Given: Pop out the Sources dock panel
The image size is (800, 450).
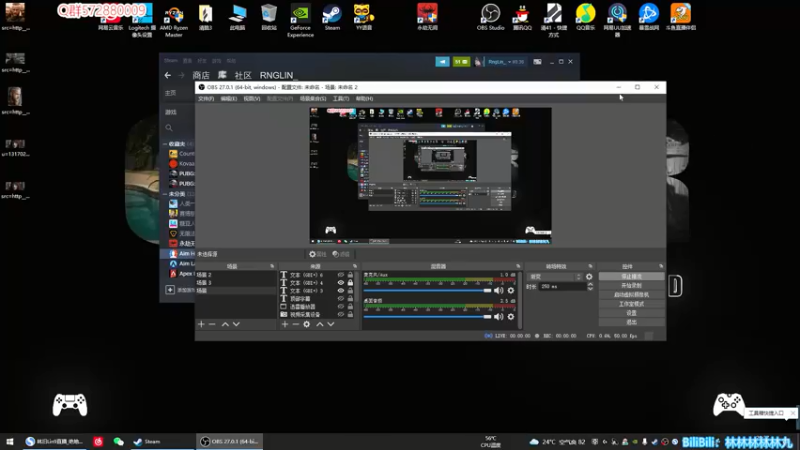Looking at the screenshot, I should tap(355, 266).
